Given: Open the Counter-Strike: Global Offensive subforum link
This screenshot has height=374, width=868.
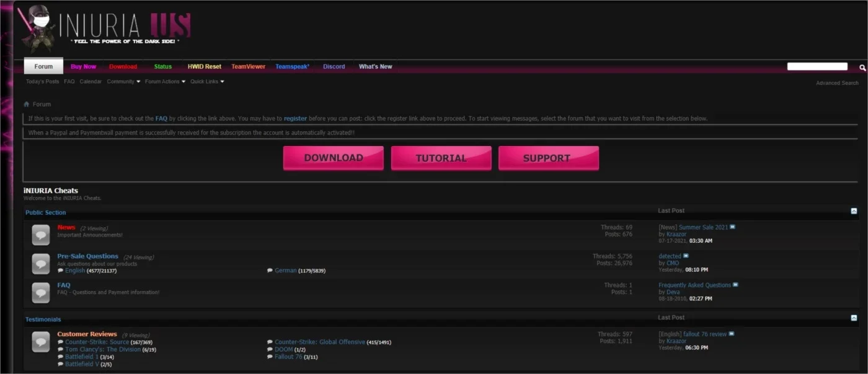Looking at the screenshot, I should click(320, 342).
